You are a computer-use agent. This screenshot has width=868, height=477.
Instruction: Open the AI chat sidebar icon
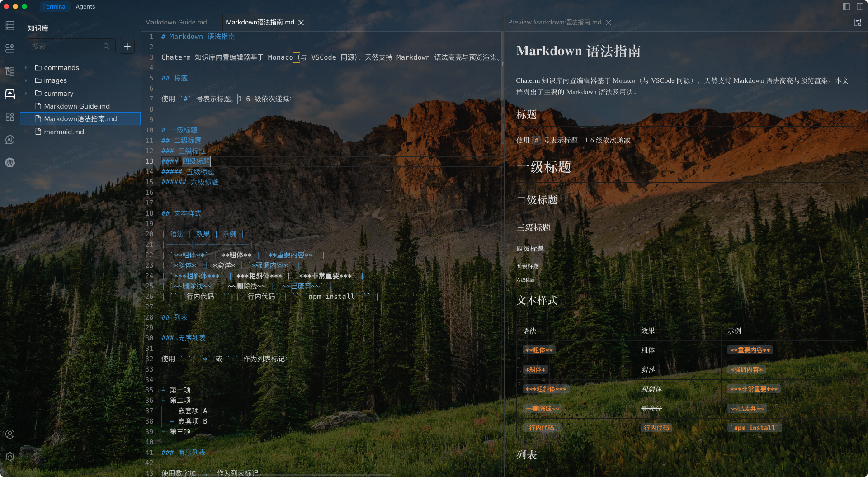coord(10,140)
